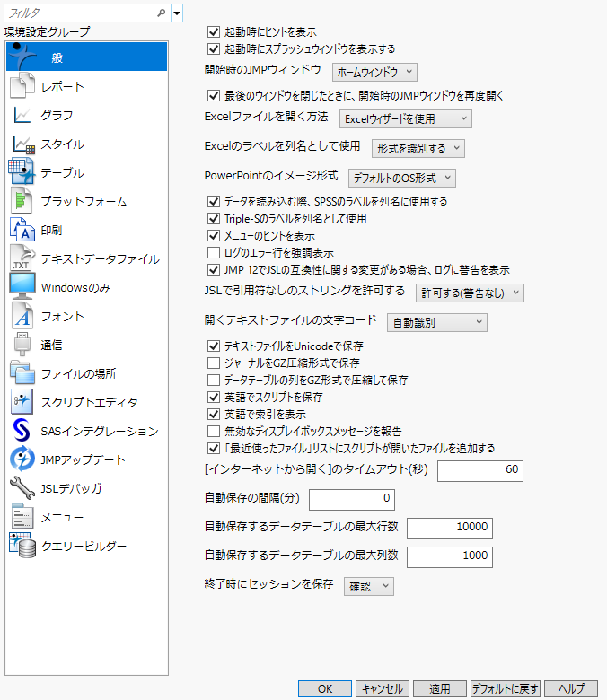
Task: Open the テーブル group icon
Action: [x=22, y=171]
